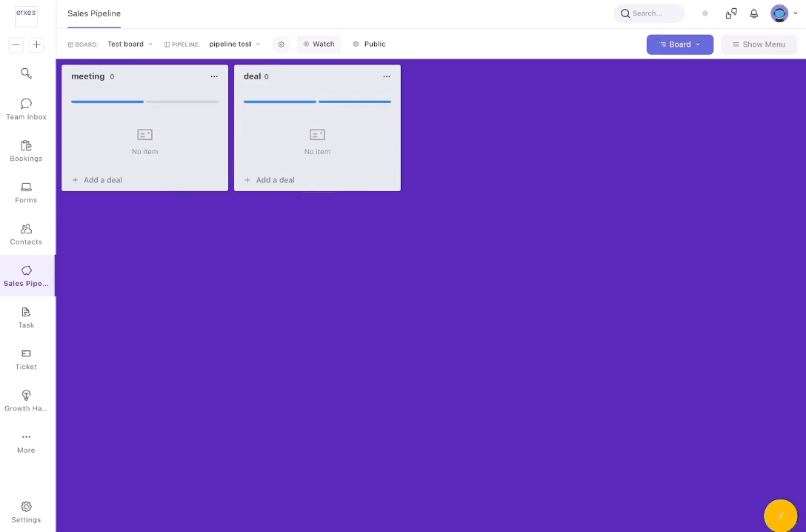Expand account dropdown arrow
The image size is (806, 532).
[x=795, y=13]
